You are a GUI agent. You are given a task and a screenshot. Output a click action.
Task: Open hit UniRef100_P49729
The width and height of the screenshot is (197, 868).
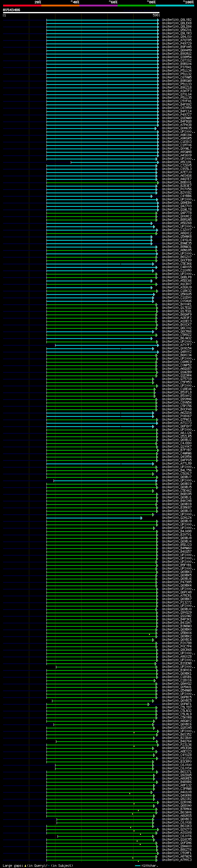(x=177, y=44)
